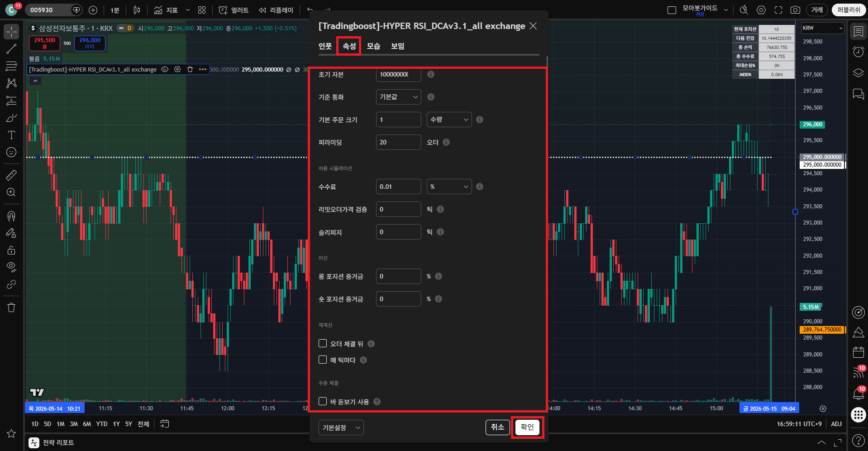Viewport: 868px width, 451px height.
Task: Delete the strategy using the trash icon
Action: coord(190,69)
